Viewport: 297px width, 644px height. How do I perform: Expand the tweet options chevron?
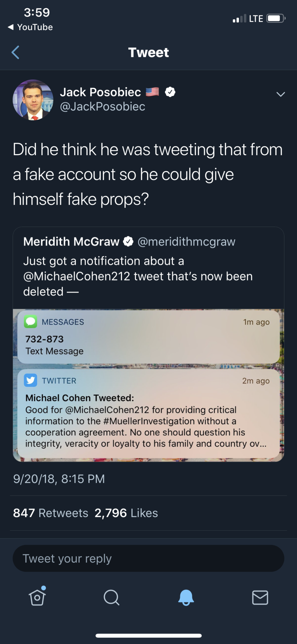tap(281, 94)
